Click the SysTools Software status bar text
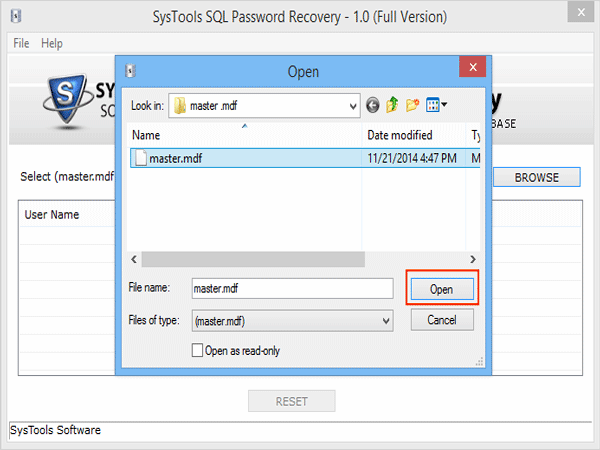The height and width of the screenshot is (450, 600). tap(55, 430)
